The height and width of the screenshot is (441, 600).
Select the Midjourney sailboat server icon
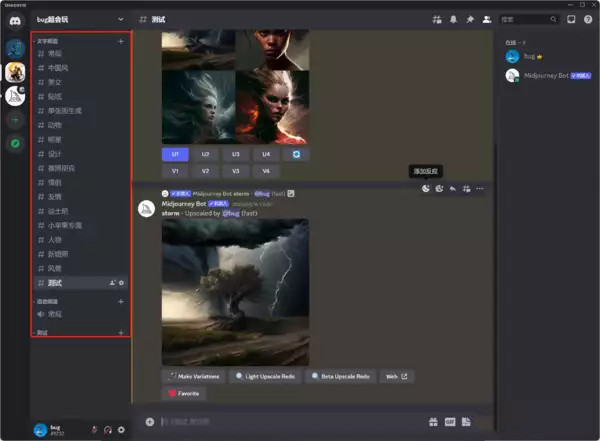pos(15,96)
